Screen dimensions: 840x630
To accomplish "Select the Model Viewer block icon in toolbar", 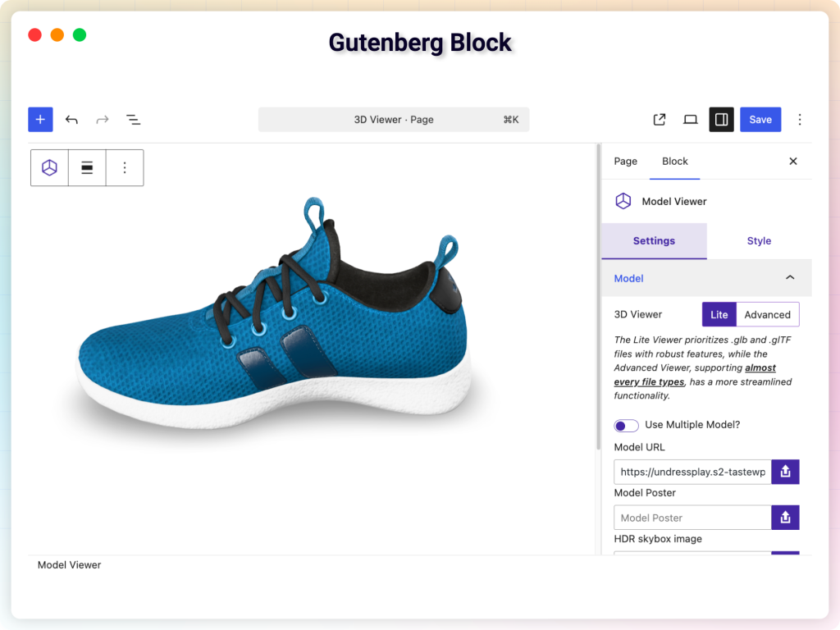I will (49, 167).
